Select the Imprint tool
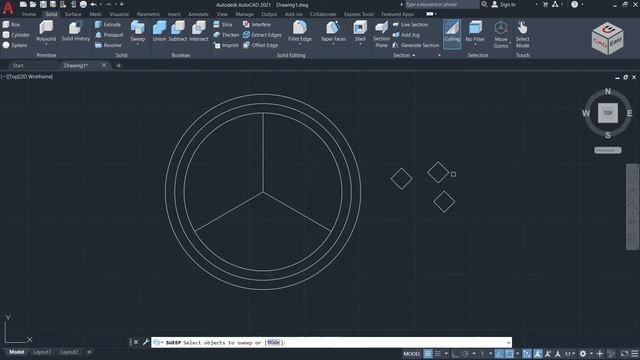The height and width of the screenshot is (360, 640). click(226, 45)
